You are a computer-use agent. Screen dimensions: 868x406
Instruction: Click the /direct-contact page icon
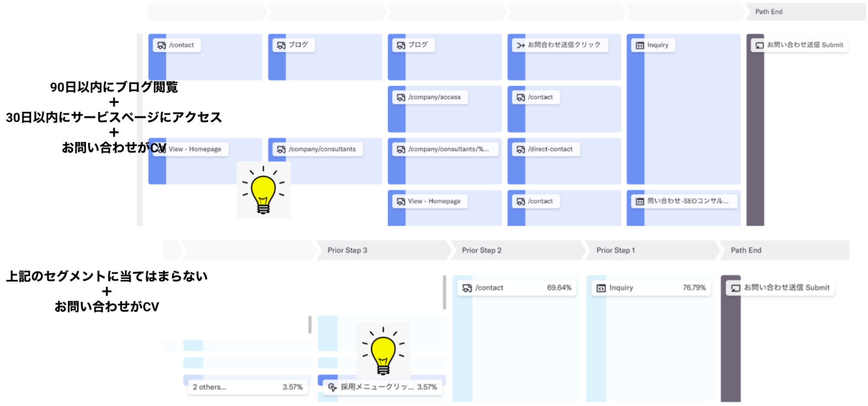[520, 150]
